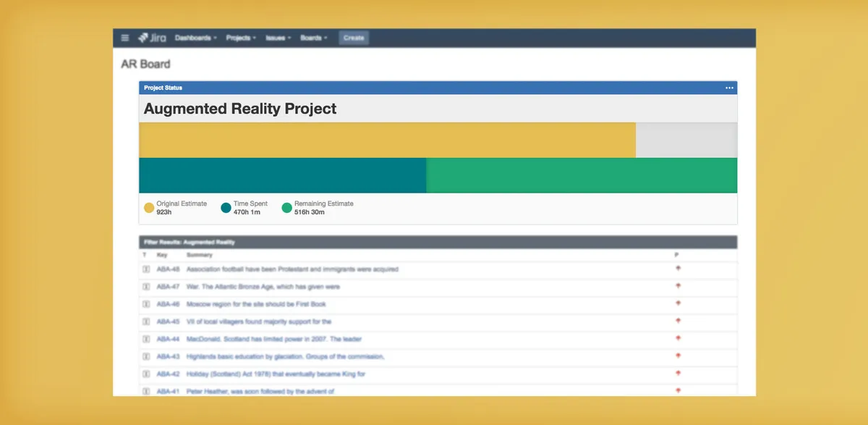The image size is (868, 425).
Task: Click the priority arrow icon for ABA-47
Action: click(x=678, y=286)
